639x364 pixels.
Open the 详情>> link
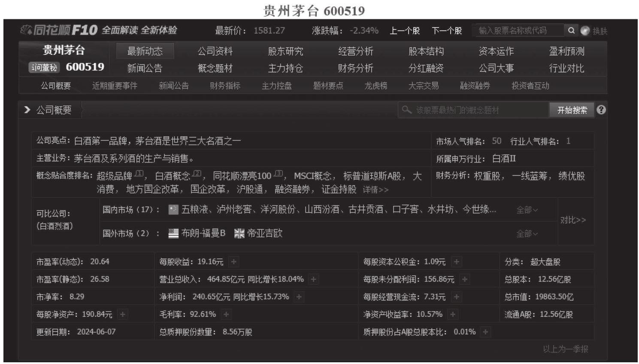pos(376,190)
